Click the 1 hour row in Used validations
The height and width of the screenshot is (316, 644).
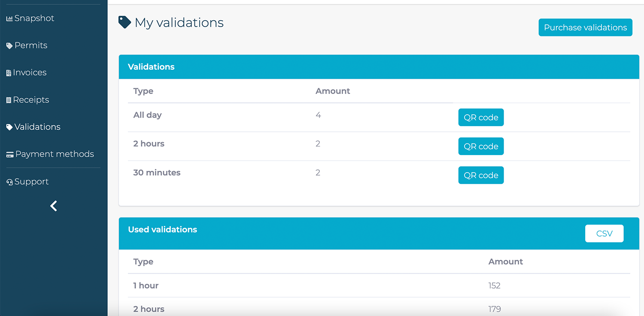[x=379, y=286]
